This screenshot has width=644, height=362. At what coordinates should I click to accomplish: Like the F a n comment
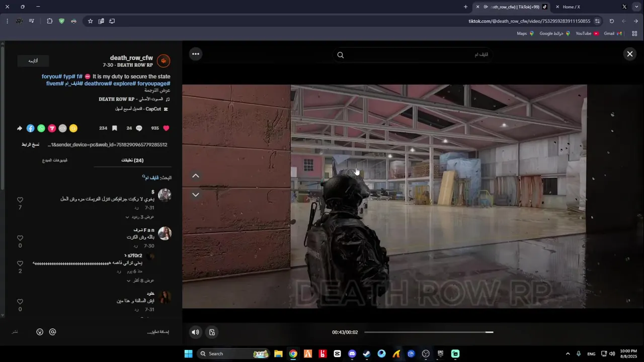click(x=20, y=238)
